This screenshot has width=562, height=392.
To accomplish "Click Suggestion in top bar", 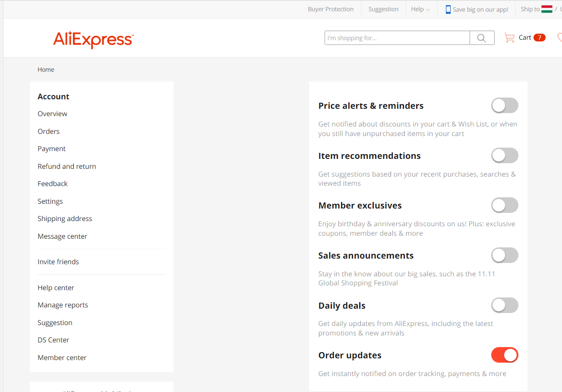I will pyautogui.click(x=383, y=9).
